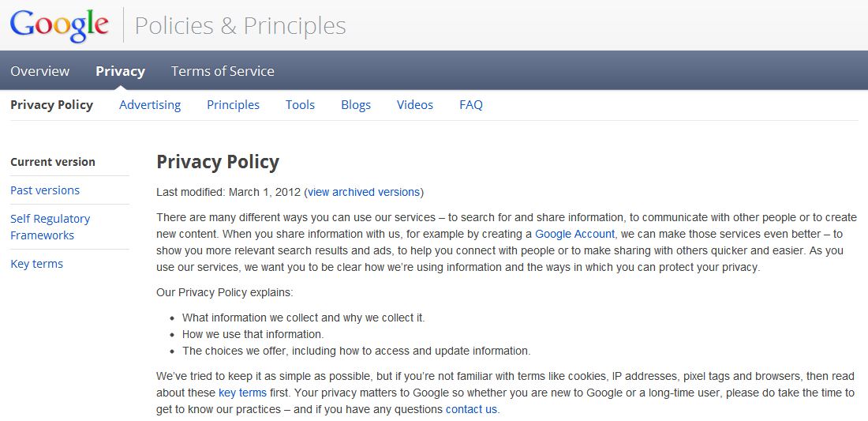
Task: Select Current version in sidebar
Action: (53, 162)
